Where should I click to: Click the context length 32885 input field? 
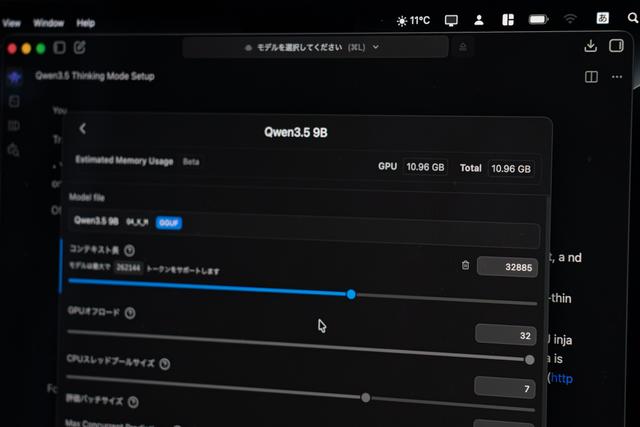pos(507,266)
